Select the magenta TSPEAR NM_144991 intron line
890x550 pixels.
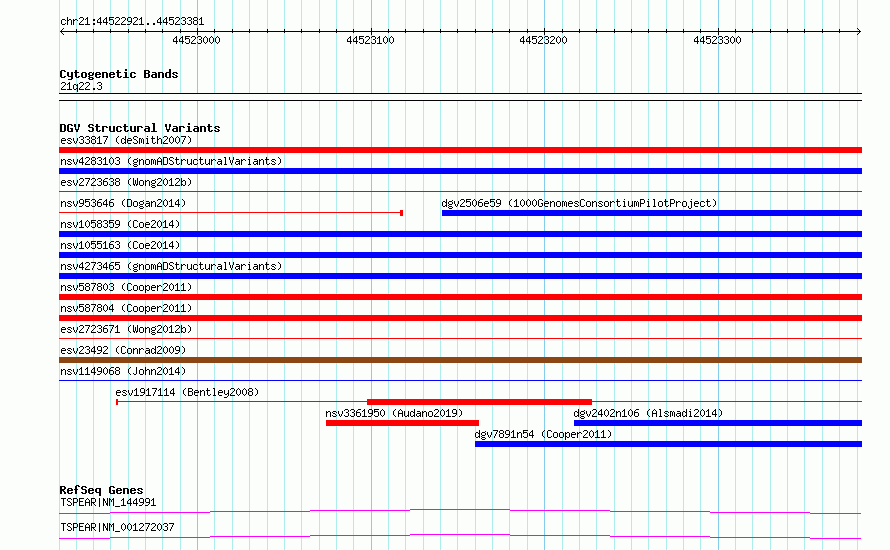tap(460, 511)
